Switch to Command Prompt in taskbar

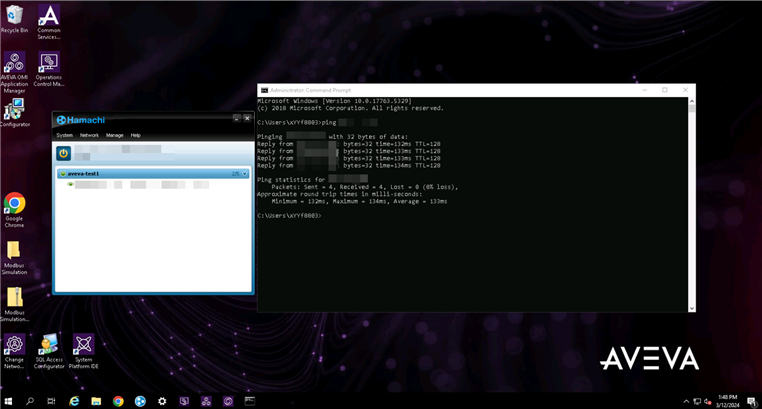click(x=250, y=401)
